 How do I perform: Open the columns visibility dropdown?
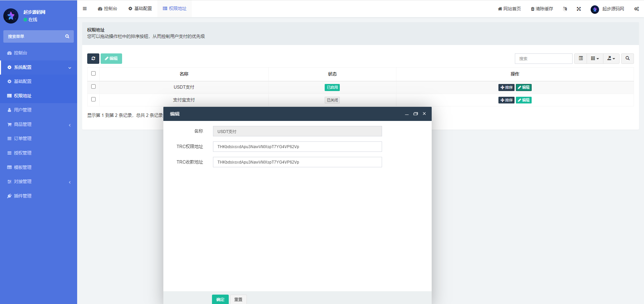[x=595, y=58]
